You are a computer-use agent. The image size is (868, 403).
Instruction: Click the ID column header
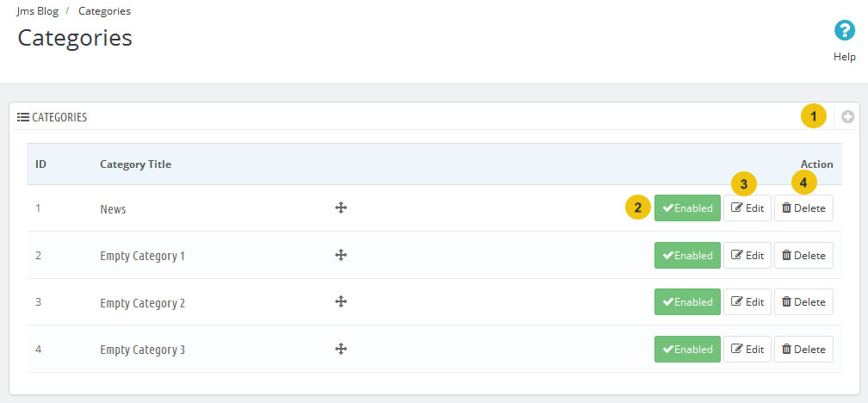point(40,164)
